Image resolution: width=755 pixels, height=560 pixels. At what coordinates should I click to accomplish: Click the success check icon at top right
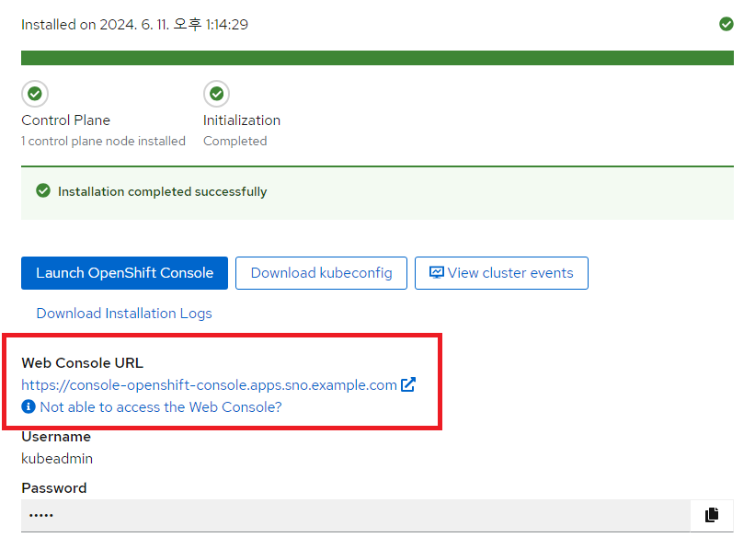726,24
